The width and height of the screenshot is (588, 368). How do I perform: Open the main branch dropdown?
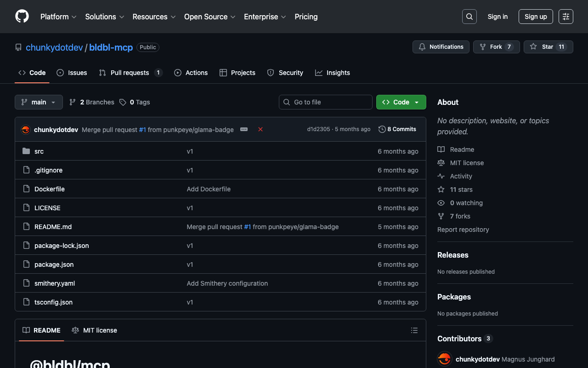pyautogui.click(x=39, y=102)
